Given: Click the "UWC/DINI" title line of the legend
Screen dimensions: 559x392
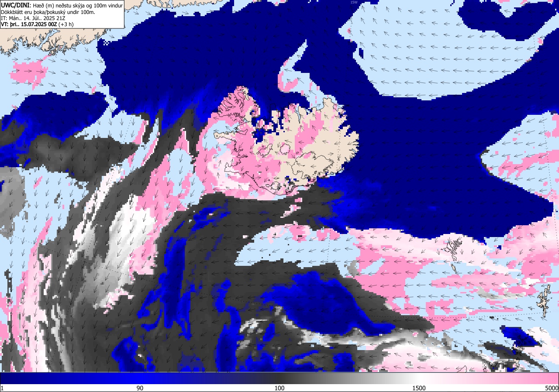Looking at the screenshot, I should point(62,5).
